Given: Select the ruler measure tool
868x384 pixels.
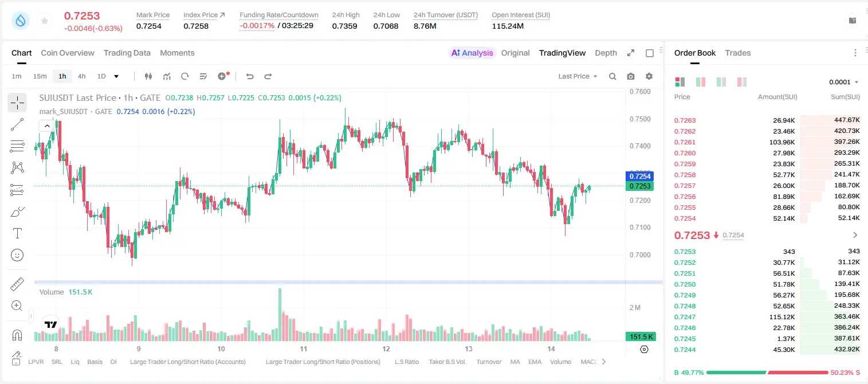Looking at the screenshot, I should pyautogui.click(x=17, y=284).
